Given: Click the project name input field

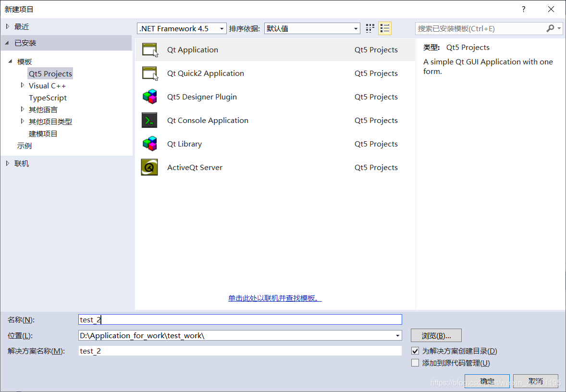Looking at the screenshot, I should (x=240, y=319).
